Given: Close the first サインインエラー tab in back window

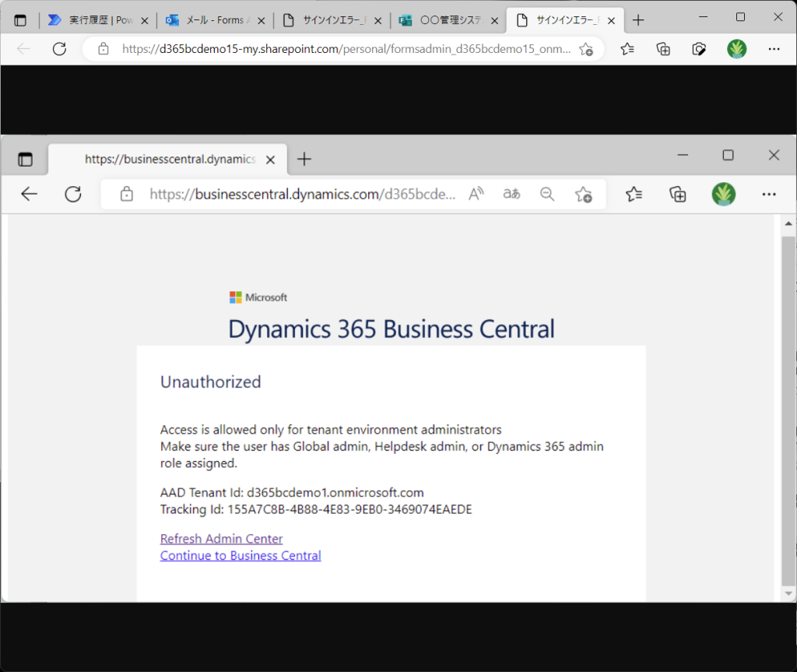Looking at the screenshot, I should 377,21.
